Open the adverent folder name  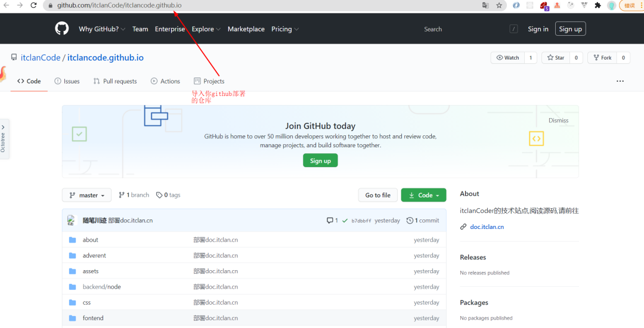pos(94,255)
